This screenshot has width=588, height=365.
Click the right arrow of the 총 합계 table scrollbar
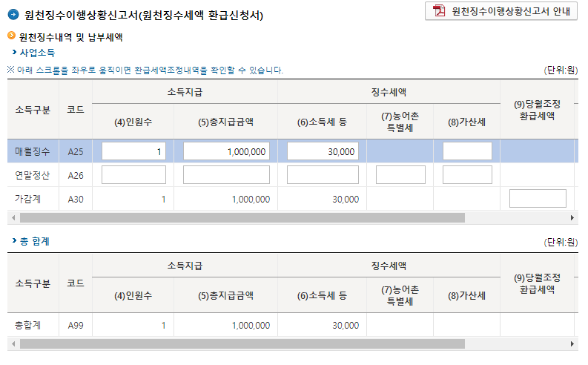[572, 343]
